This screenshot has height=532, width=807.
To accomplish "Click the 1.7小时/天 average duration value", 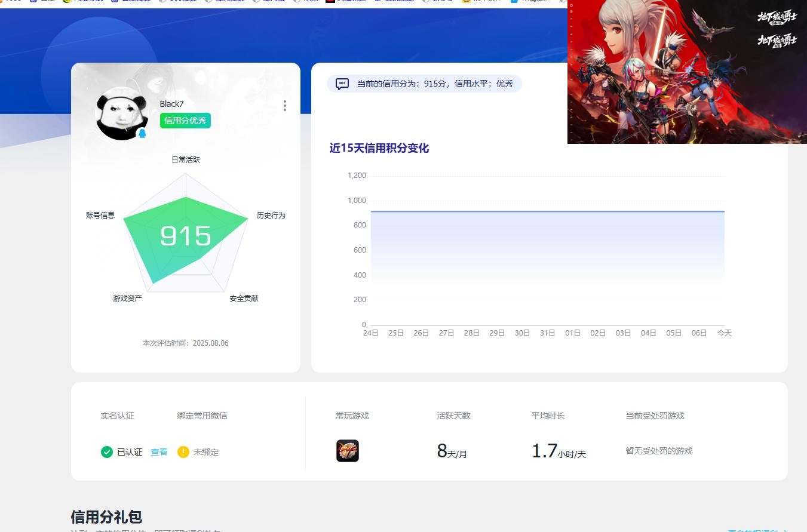I will (x=559, y=451).
